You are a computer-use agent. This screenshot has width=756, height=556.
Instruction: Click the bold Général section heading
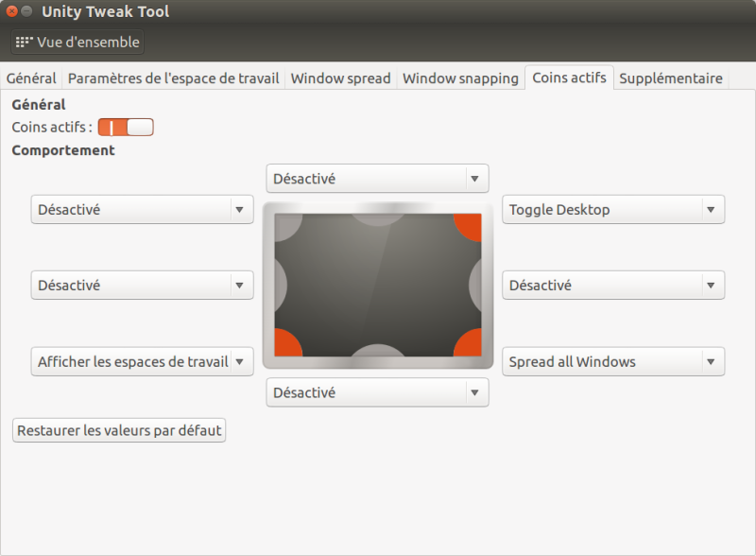pyautogui.click(x=39, y=105)
